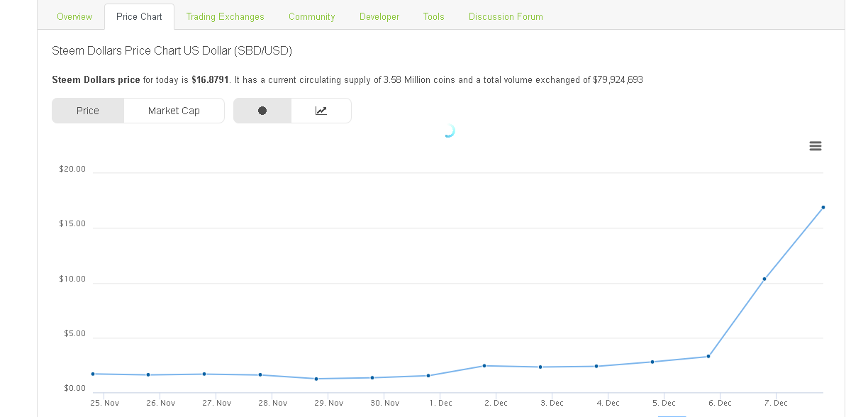This screenshot has width=868, height=417.
Task: Click the first data point near 25 Nov
Action: tap(93, 374)
